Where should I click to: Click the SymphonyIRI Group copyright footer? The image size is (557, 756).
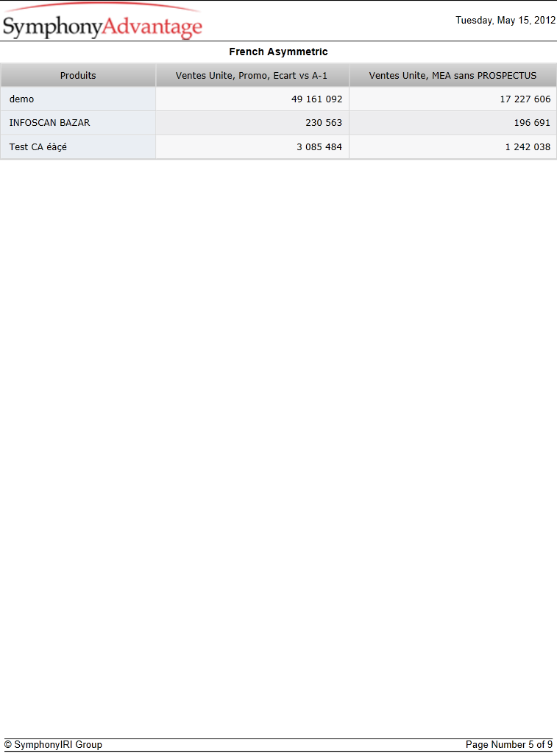point(53,744)
